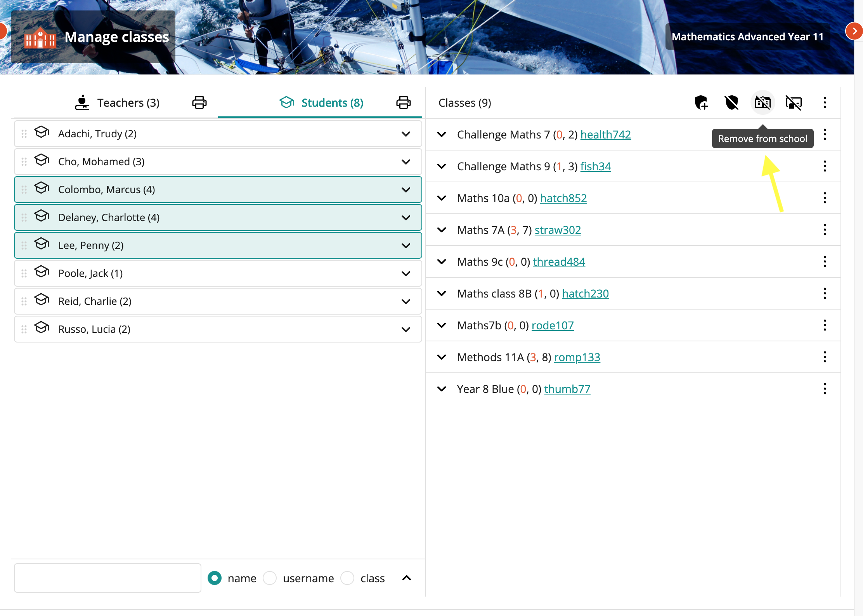
Task: Switch to the Teachers (3) tab
Action: [x=117, y=103]
